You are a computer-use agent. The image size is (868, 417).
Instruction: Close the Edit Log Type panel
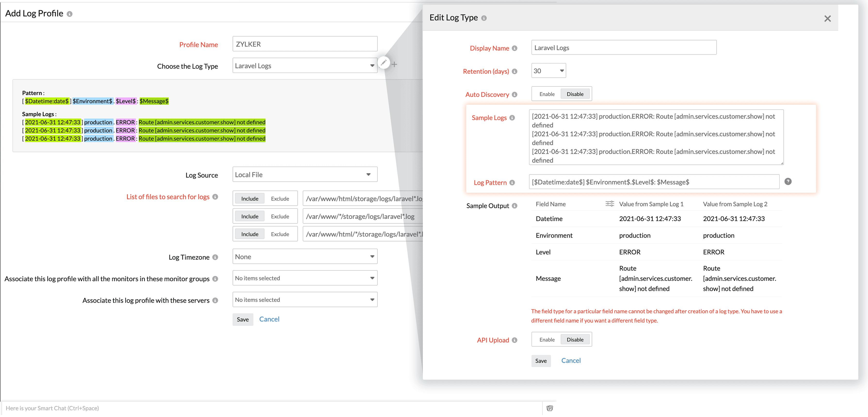(x=827, y=18)
